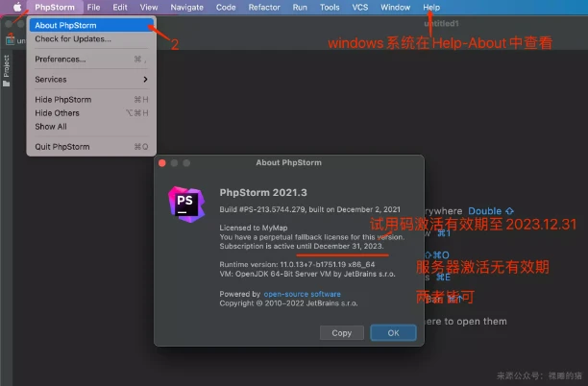The width and height of the screenshot is (588, 386).
Task: Close the About PhpStorm dialog
Action: [x=162, y=163]
